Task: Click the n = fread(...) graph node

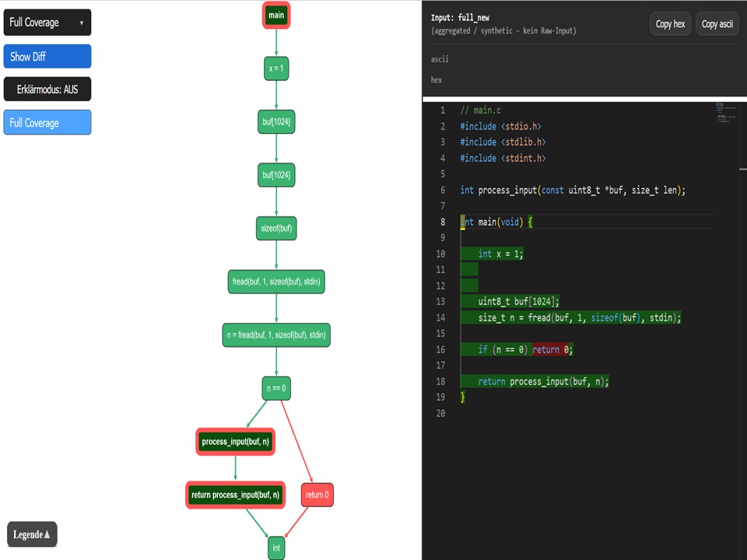Action: (x=276, y=335)
